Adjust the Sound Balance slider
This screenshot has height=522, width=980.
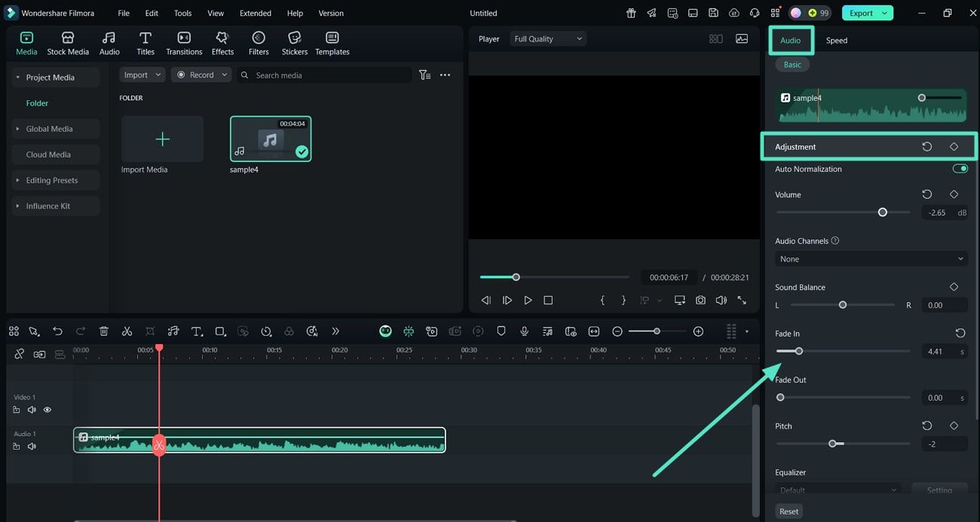[843, 305]
